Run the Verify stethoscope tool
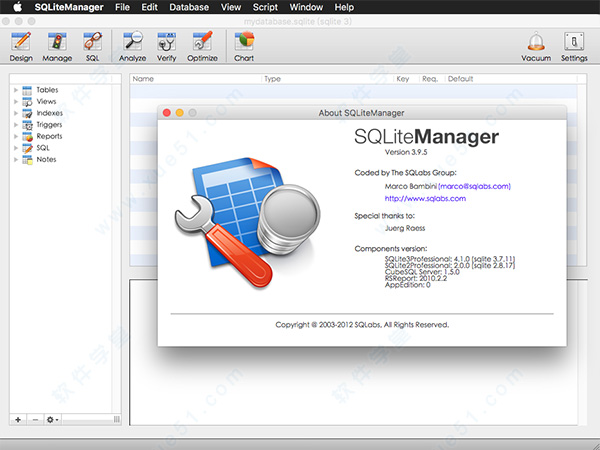The width and height of the screenshot is (600, 450). pyautogui.click(x=166, y=46)
